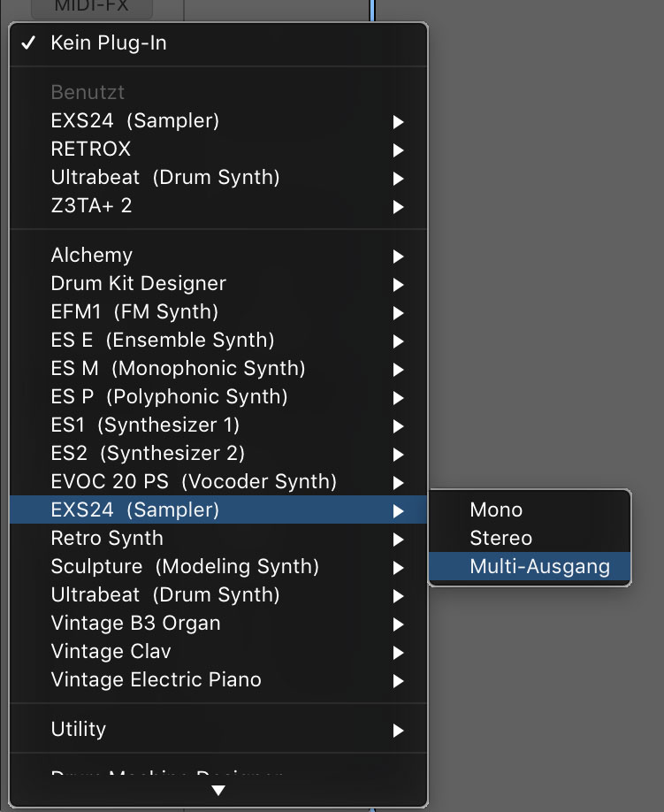The height and width of the screenshot is (812, 664).
Task: Click the down arrow to show more plug-ins
Action: click(x=218, y=790)
